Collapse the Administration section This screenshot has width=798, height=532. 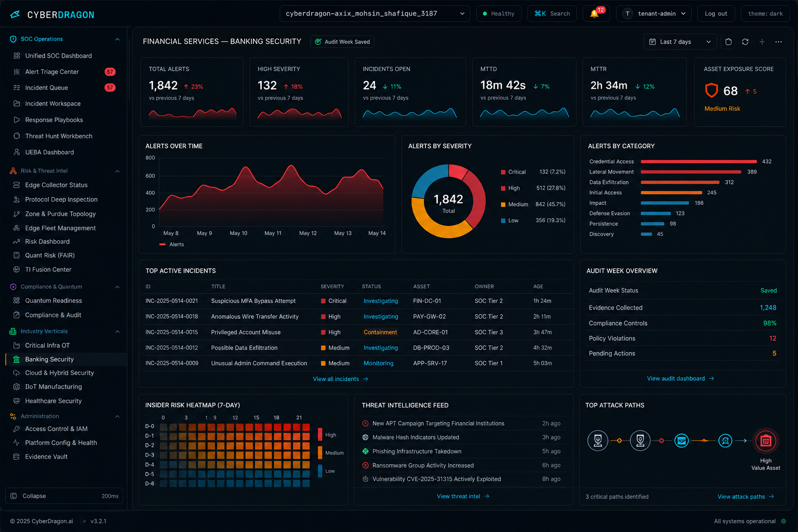(117, 416)
